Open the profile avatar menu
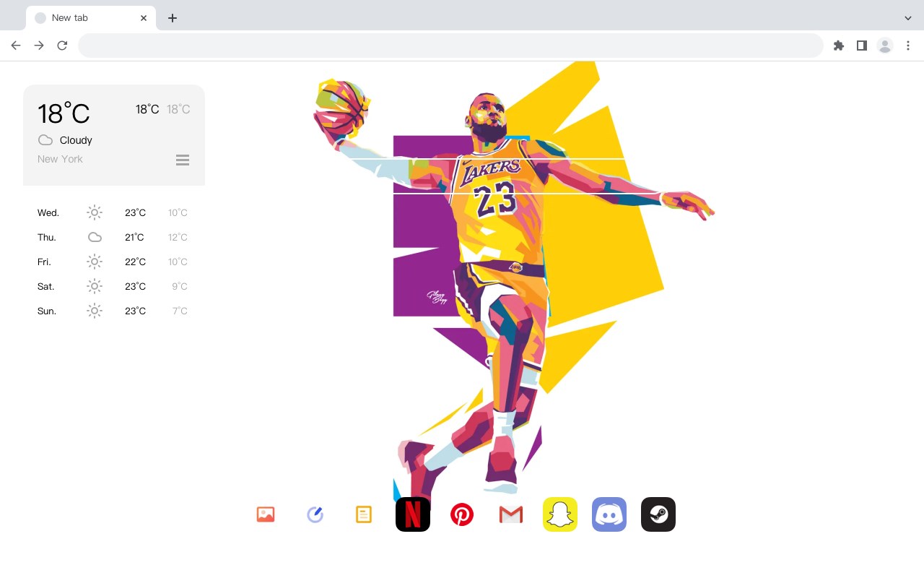 coord(885,46)
